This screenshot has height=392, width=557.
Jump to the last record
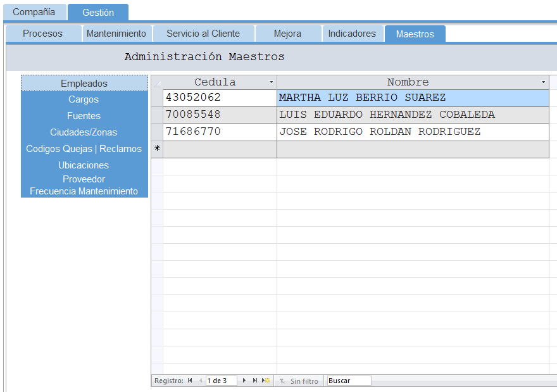coord(255,381)
